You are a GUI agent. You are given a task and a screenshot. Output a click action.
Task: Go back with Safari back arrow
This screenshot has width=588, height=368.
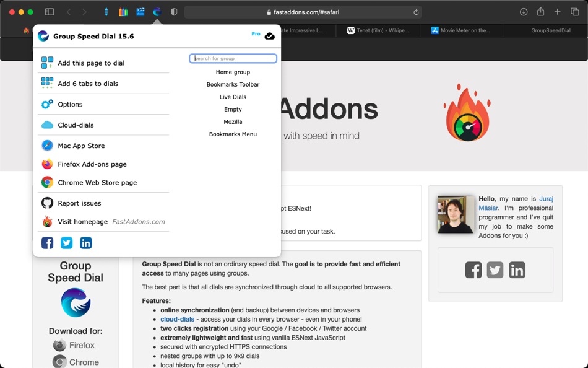[69, 12]
